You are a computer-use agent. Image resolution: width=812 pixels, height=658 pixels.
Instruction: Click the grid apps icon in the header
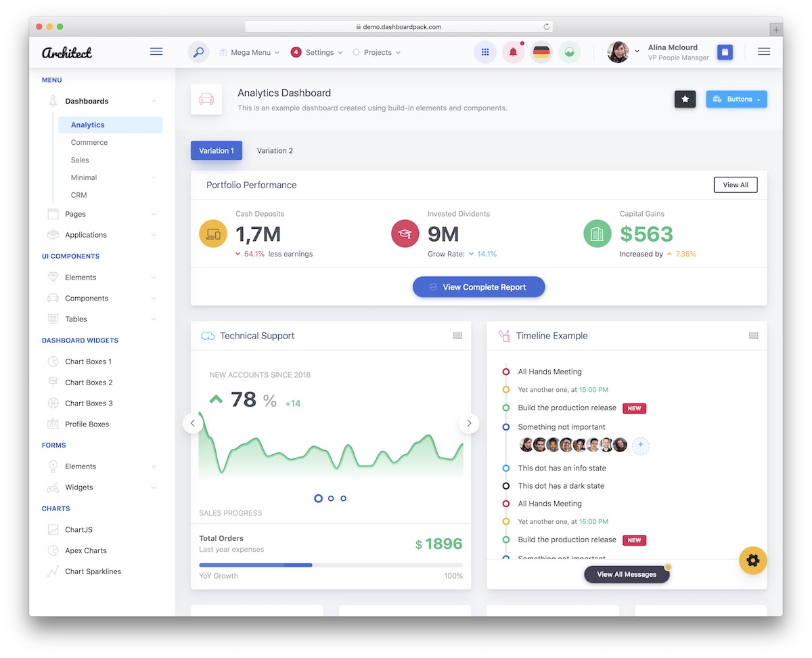pos(484,51)
